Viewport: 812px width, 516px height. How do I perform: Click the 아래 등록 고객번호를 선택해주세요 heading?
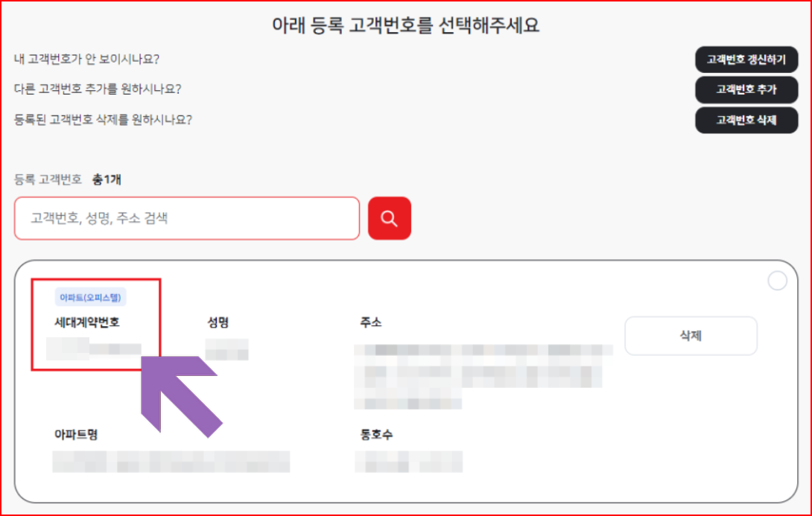coord(406,25)
